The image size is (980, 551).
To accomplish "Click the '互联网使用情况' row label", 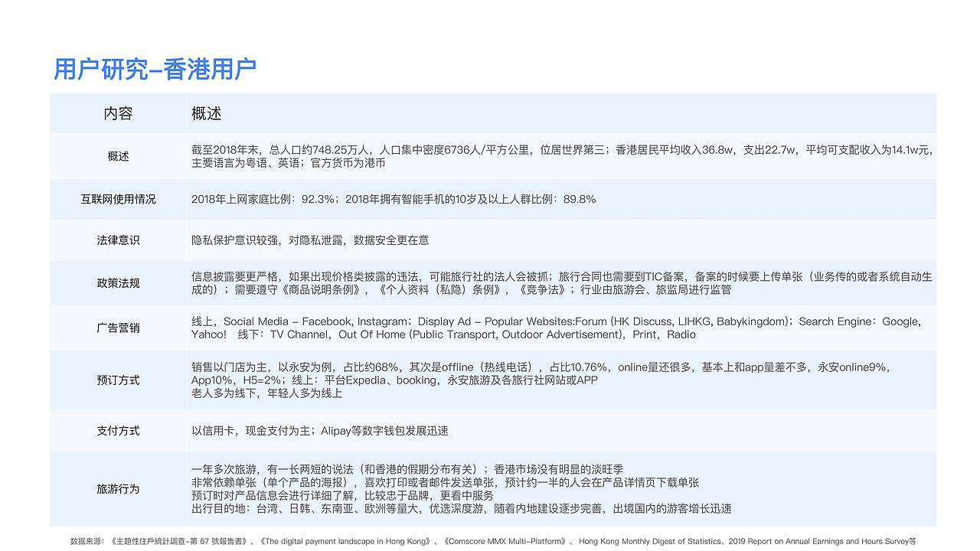I will pyautogui.click(x=119, y=199).
